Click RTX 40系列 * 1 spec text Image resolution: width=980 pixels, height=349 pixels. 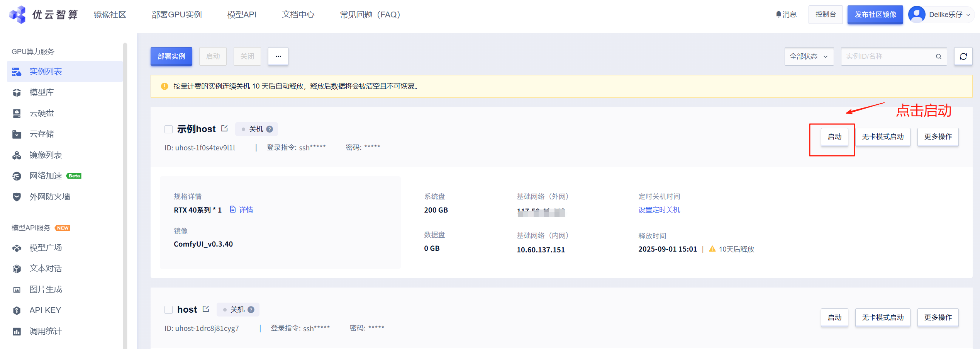pos(198,210)
